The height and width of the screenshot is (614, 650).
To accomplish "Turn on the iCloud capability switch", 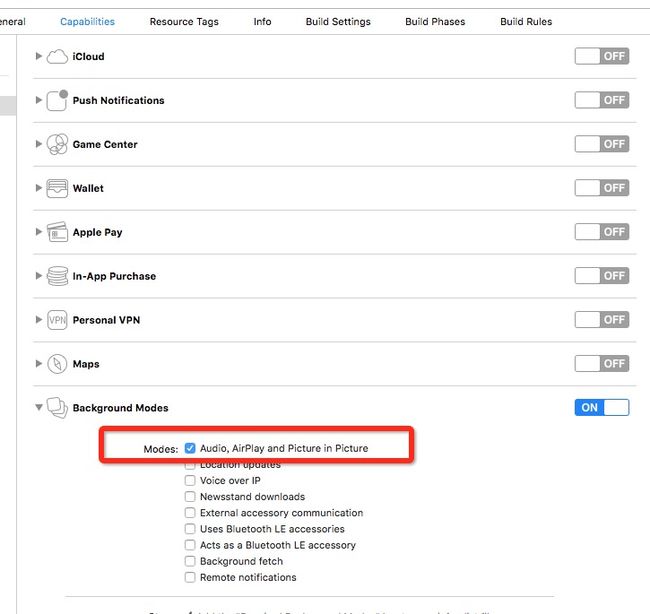I will pyautogui.click(x=601, y=56).
